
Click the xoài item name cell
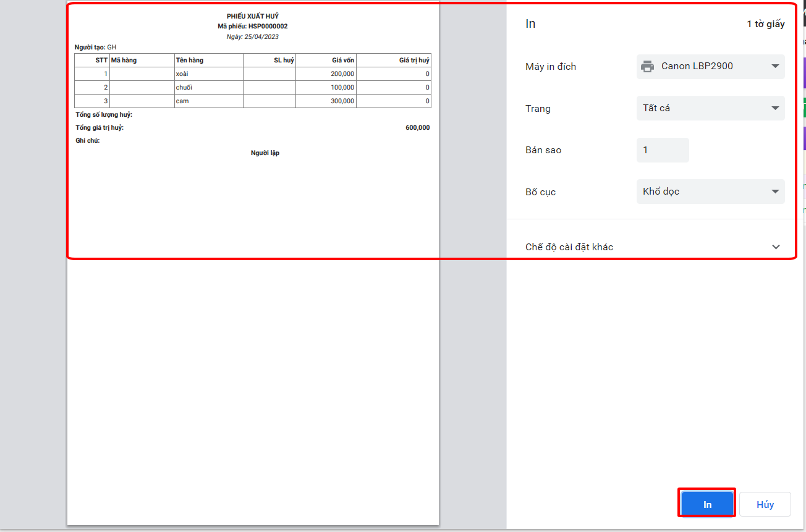click(x=208, y=74)
